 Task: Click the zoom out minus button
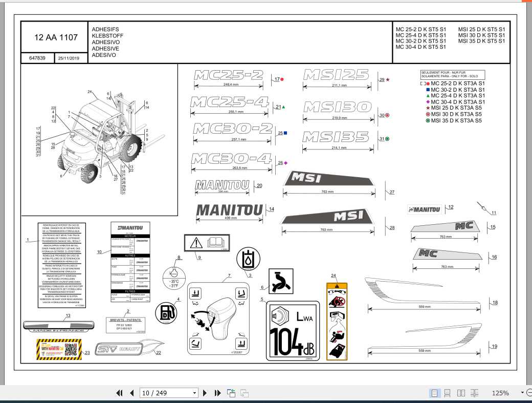click(x=529, y=393)
